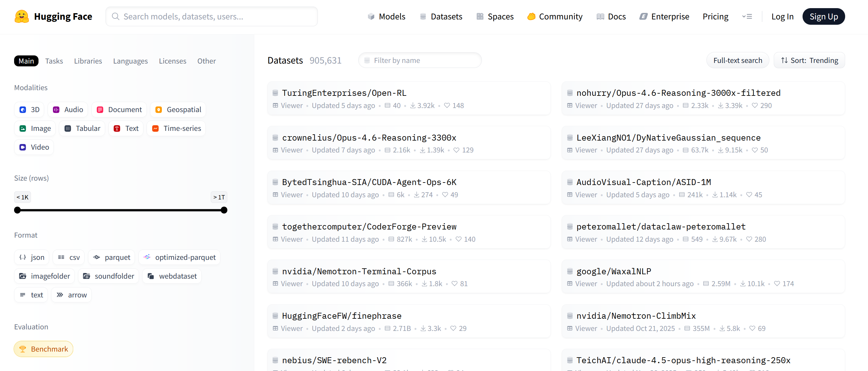
Task: Click the webdataset format icon
Action: 151,276
